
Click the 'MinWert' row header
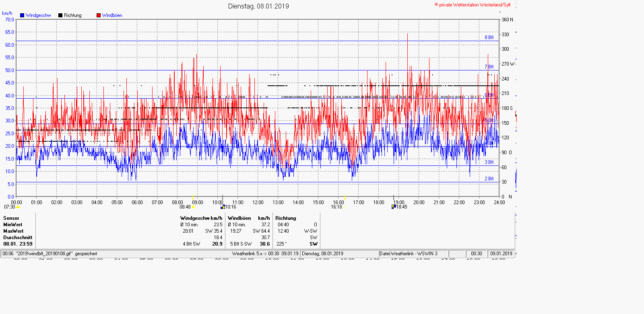pos(13,225)
